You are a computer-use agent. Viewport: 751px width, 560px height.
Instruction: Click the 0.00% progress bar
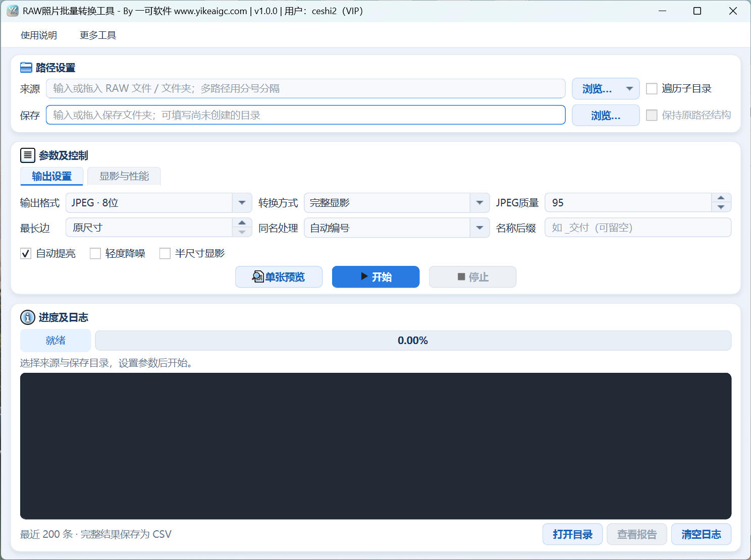pyautogui.click(x=413, y=341)
